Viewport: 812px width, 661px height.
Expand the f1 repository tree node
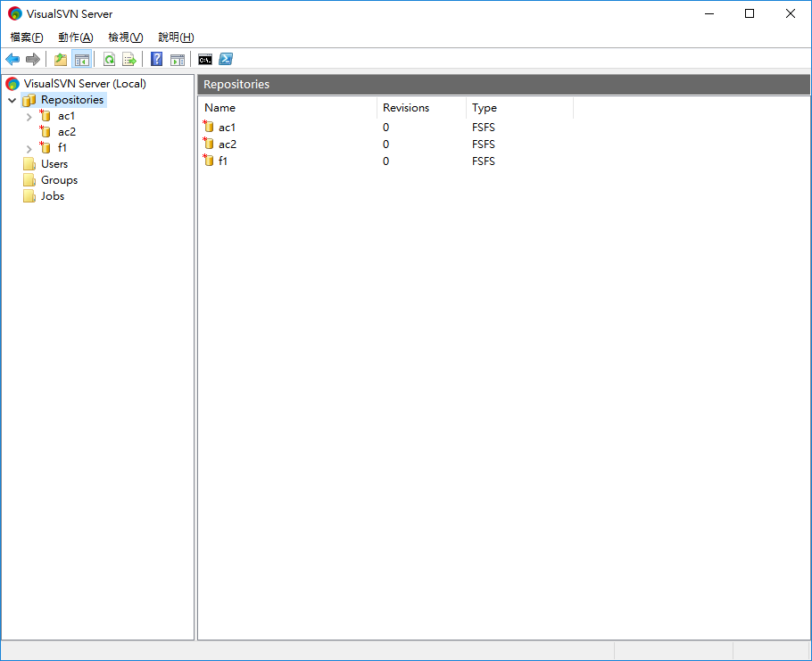tap(29, 149)
